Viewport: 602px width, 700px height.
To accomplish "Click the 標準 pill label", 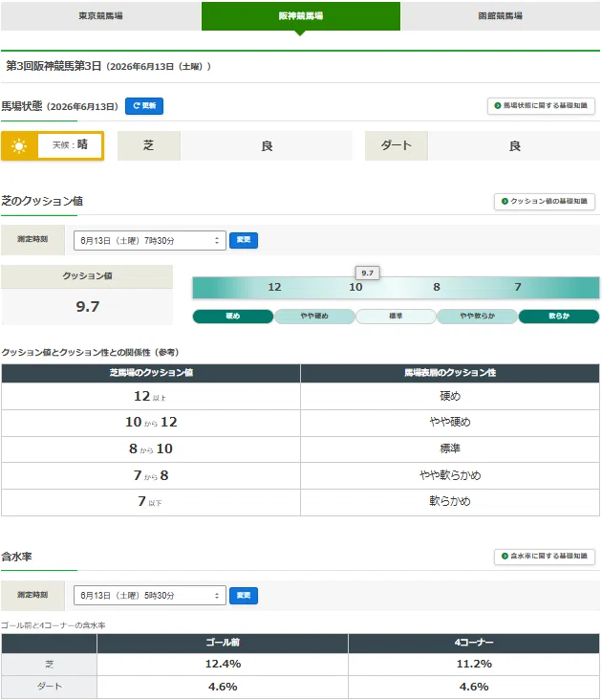I will (396, 317).
